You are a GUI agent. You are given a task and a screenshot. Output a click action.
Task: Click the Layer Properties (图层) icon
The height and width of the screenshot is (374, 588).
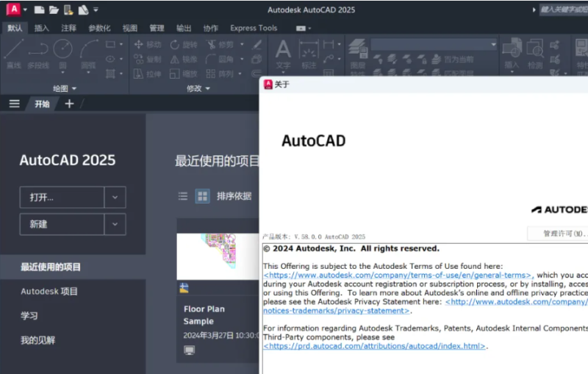358,54
